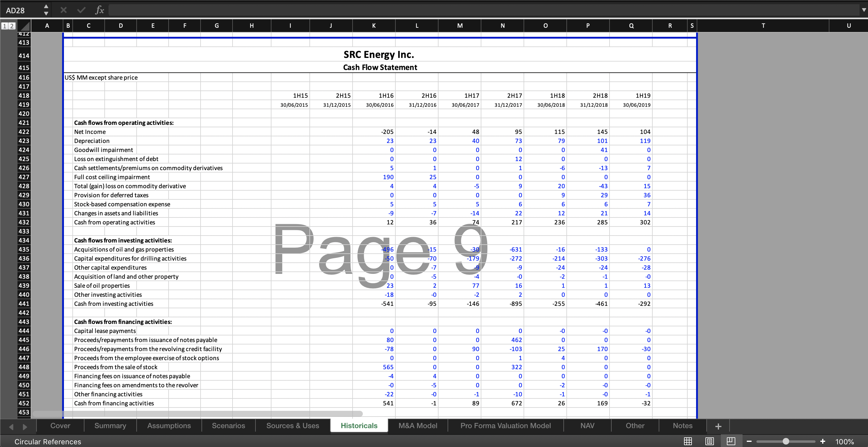Select notes payable 2H17 value 462
Screen dimensions: 868x447
point(502,340)
